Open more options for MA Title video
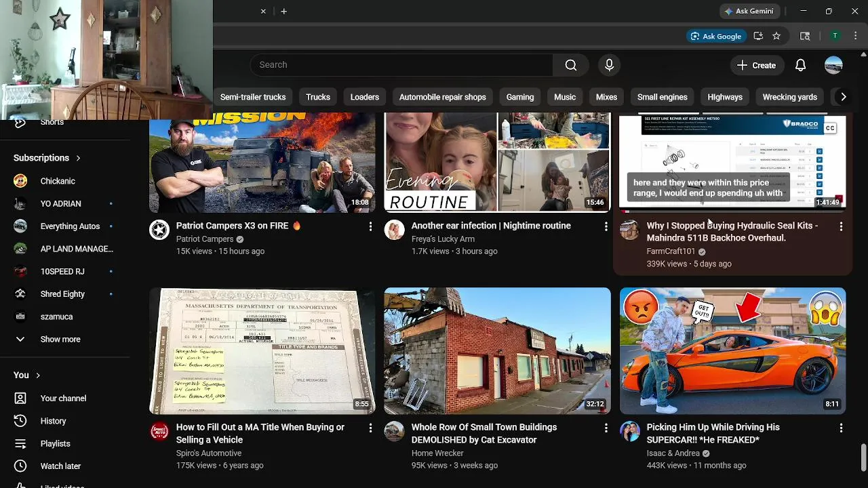868x488 pixels. [x=370, y=428]
